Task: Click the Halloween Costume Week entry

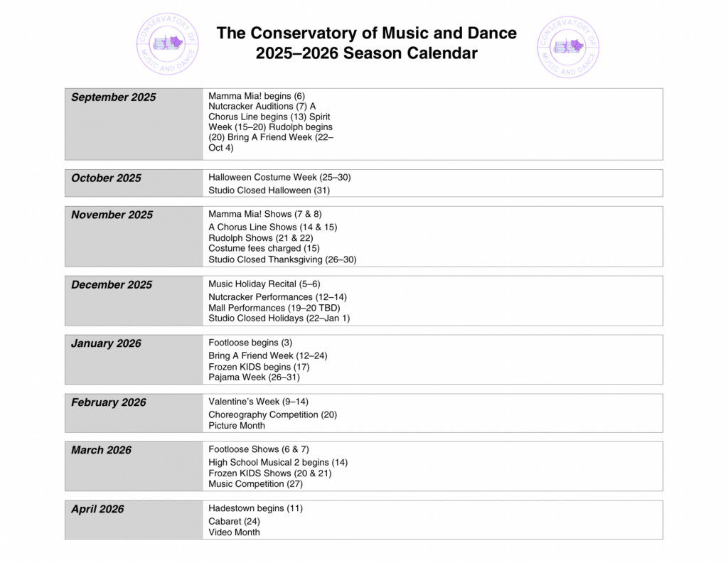Action: [279, 177]
